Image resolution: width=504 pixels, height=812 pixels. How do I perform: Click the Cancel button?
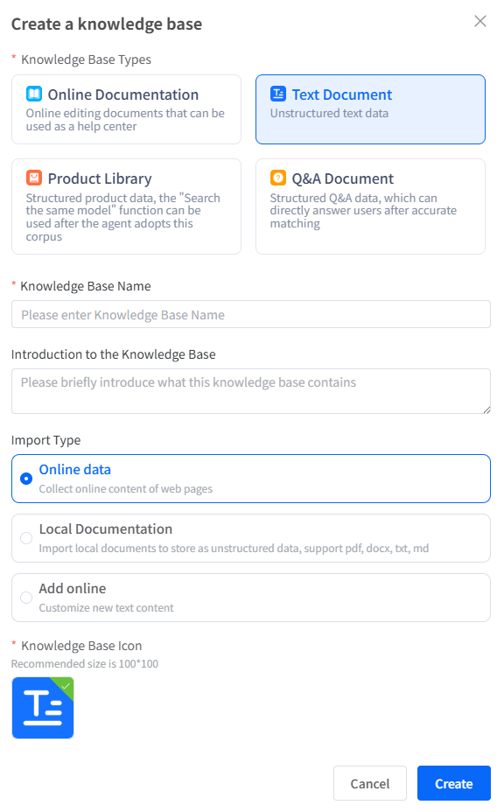(370, 783)
